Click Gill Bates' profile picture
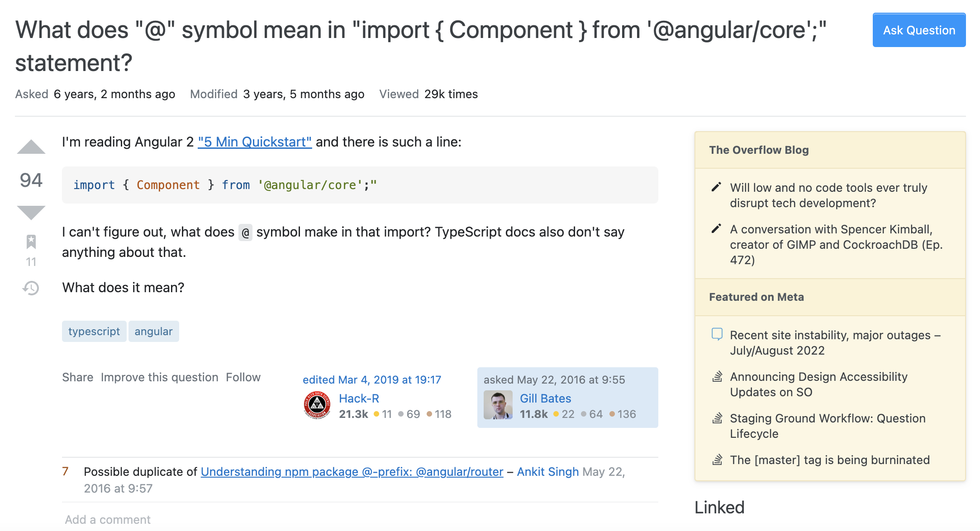 498,405
